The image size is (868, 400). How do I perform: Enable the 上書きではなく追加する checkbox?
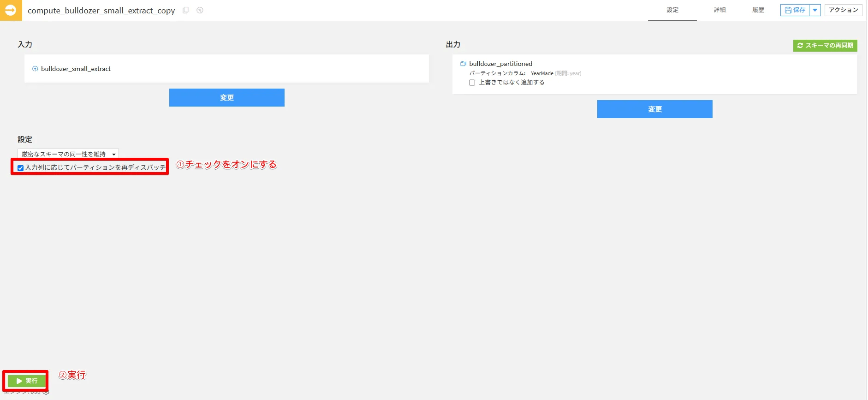(x=472, y=83)
